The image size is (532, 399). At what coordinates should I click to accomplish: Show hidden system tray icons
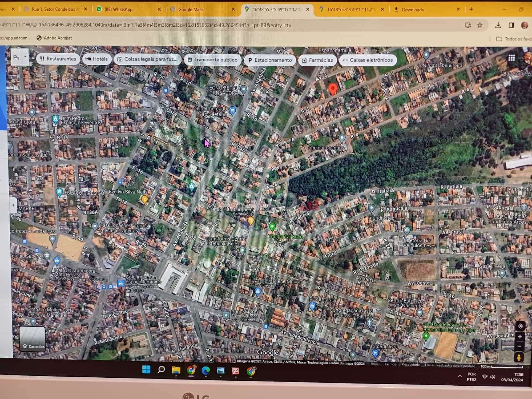[460, 376]
